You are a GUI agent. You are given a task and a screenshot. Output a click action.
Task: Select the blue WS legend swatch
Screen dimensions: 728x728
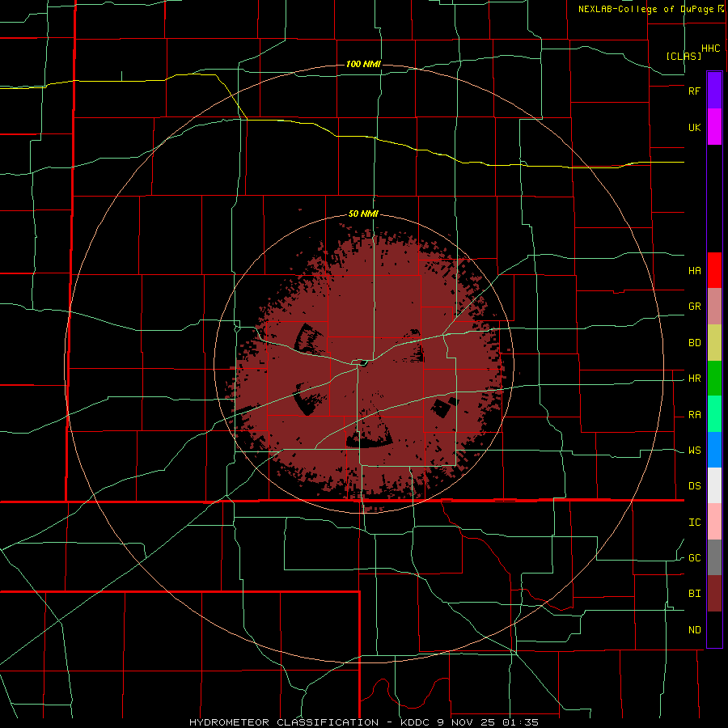pyautogui.click(x=714, y=450)
